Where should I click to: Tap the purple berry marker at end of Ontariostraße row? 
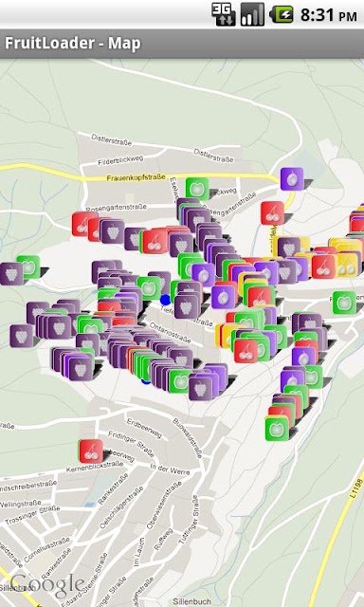tap(200, 389)
